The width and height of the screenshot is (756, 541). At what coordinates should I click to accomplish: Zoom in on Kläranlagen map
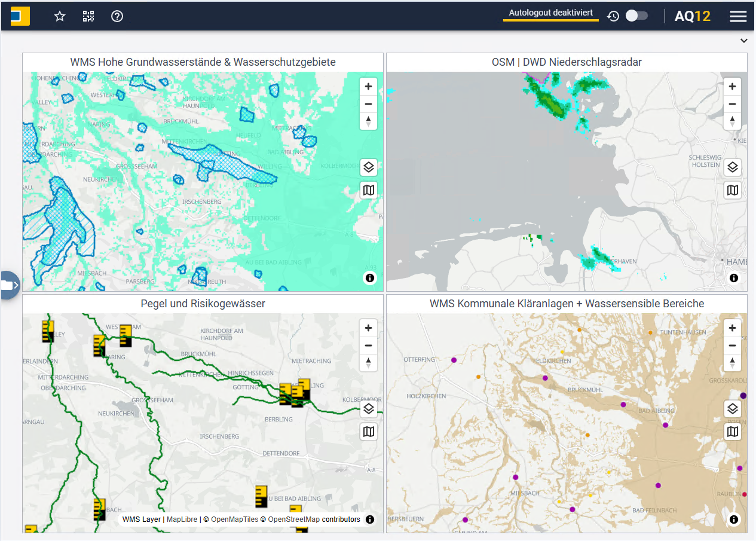click(733, 328)
